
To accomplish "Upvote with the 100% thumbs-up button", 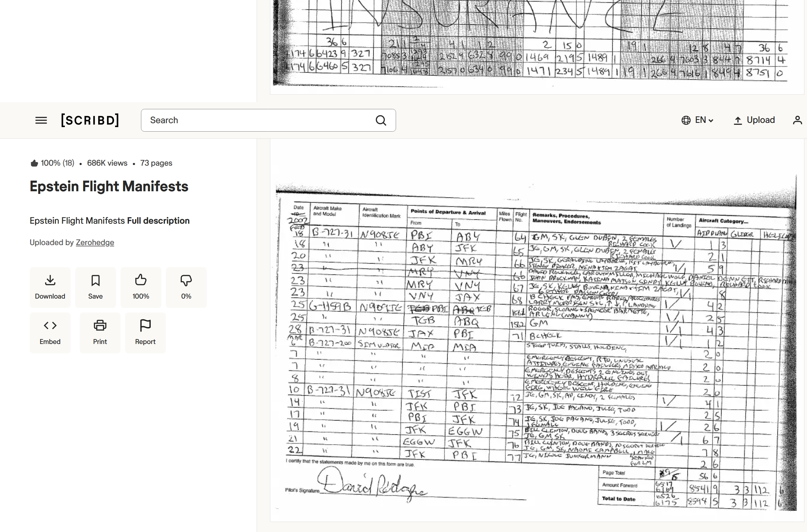I will click(141, 287).
